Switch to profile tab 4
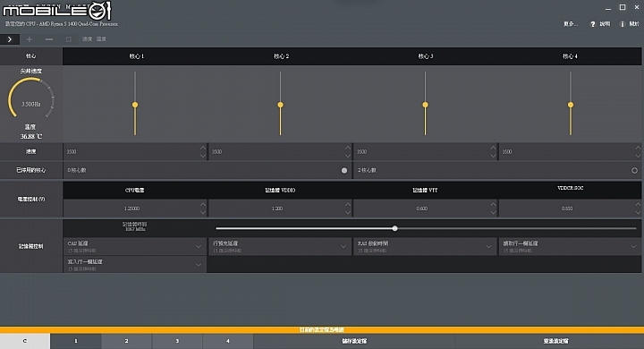 coord(228,341)
